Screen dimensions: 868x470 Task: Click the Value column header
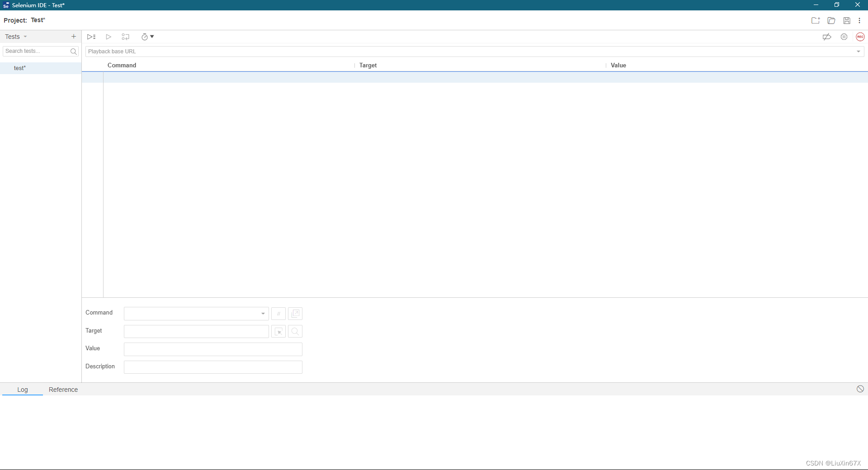point(618,66)
